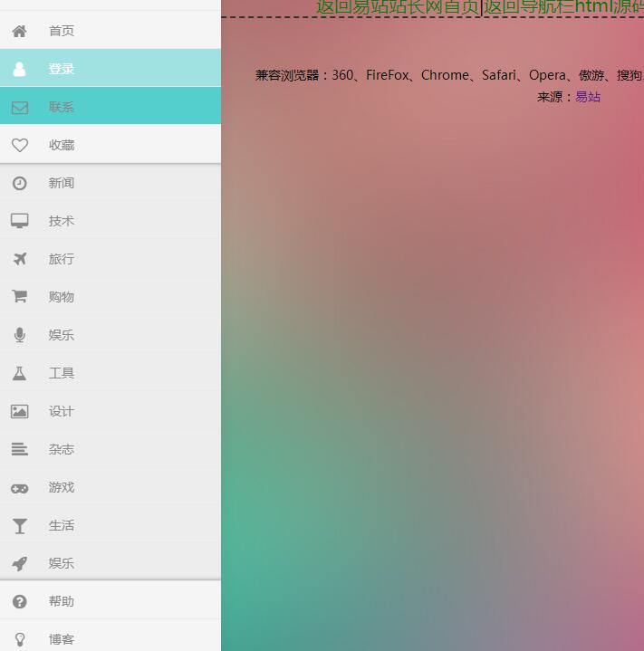
Task: Select the user icon for 登录
Action: 20,69
